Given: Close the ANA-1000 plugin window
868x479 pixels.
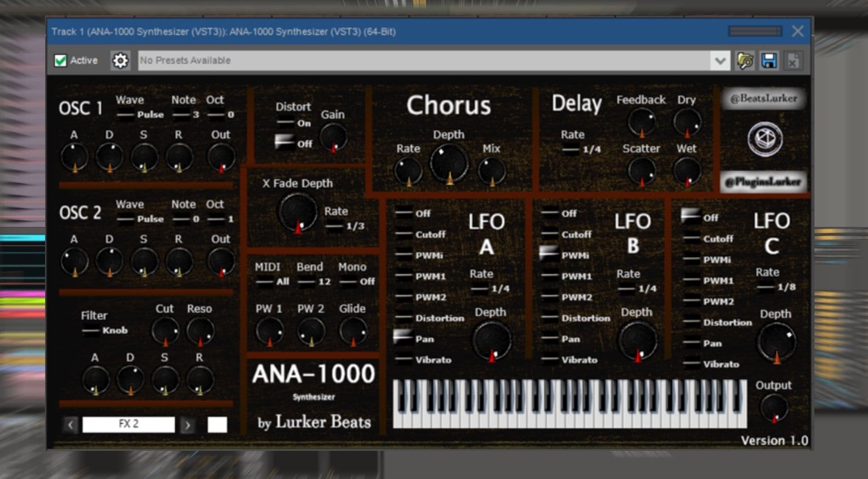Looking at the screenshot, I should (x=798, y=31).
